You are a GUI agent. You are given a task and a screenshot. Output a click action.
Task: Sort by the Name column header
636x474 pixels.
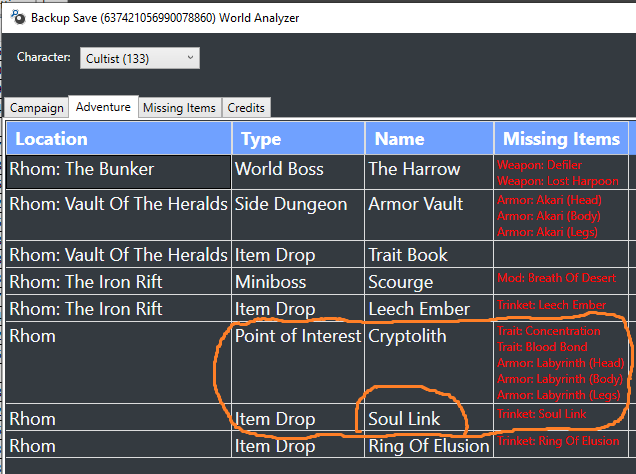(x=429, y=139)
